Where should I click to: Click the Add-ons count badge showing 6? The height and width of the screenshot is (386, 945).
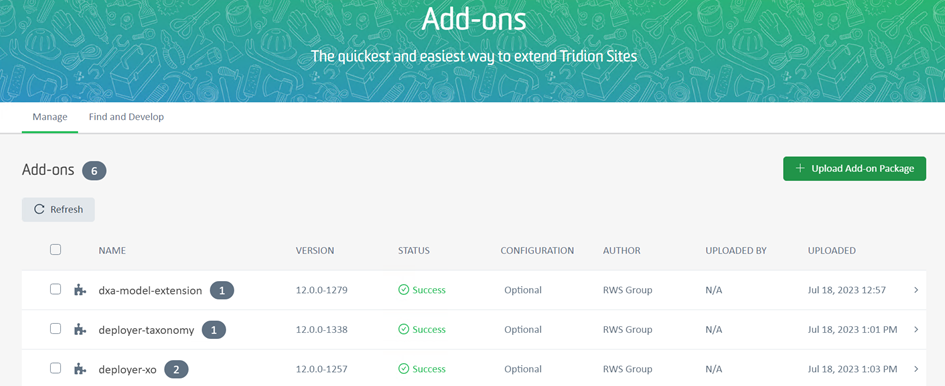point(94,171)
